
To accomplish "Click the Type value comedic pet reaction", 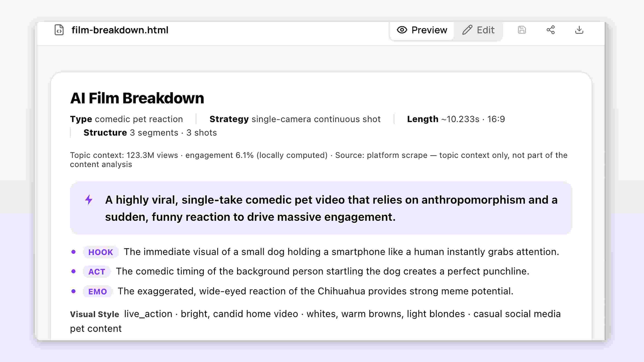I will [139, 119].
